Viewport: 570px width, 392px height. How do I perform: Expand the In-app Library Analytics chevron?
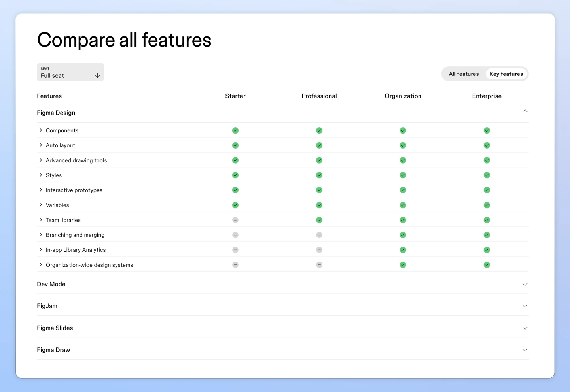40,250
